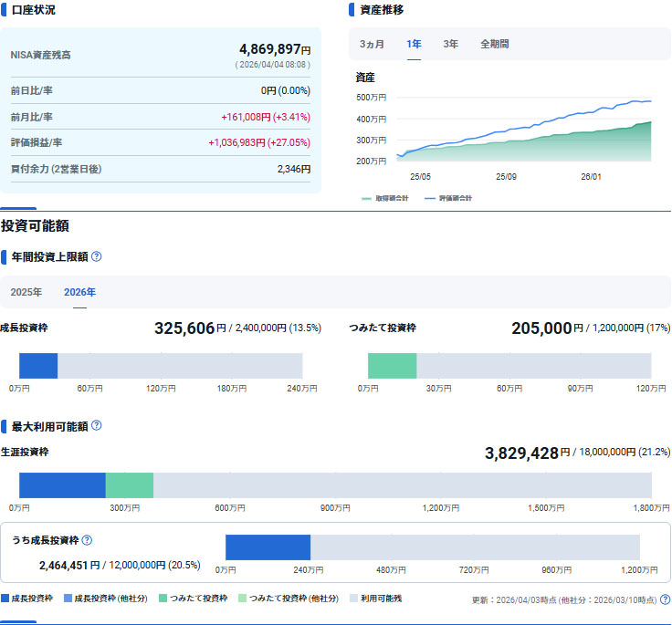Select the 1年 chart tab

[414, 44]
